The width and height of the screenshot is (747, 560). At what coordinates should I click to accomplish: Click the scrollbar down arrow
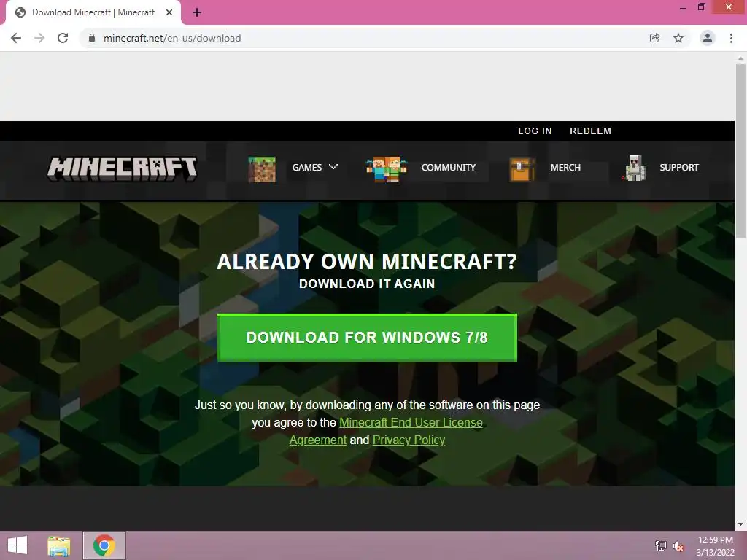740,524
